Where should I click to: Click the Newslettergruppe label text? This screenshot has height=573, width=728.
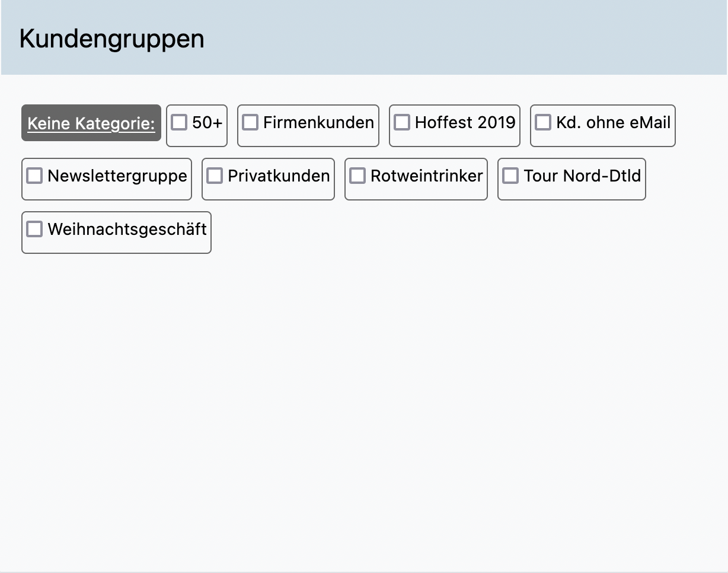tap(117, 176)
